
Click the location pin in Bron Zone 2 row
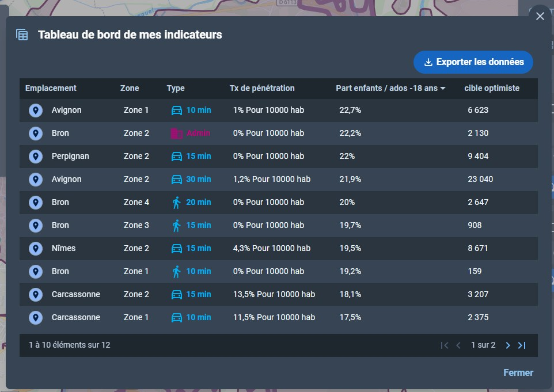coord(35,134)
